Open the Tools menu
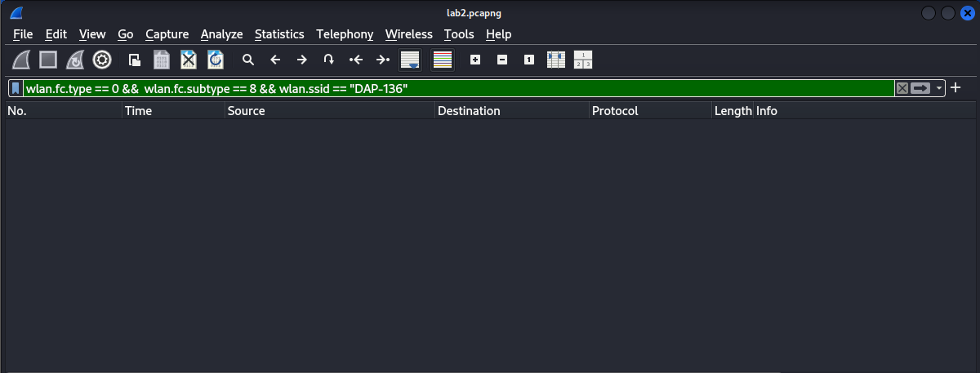This screenshot has width=980, height=373. (459, 34)
